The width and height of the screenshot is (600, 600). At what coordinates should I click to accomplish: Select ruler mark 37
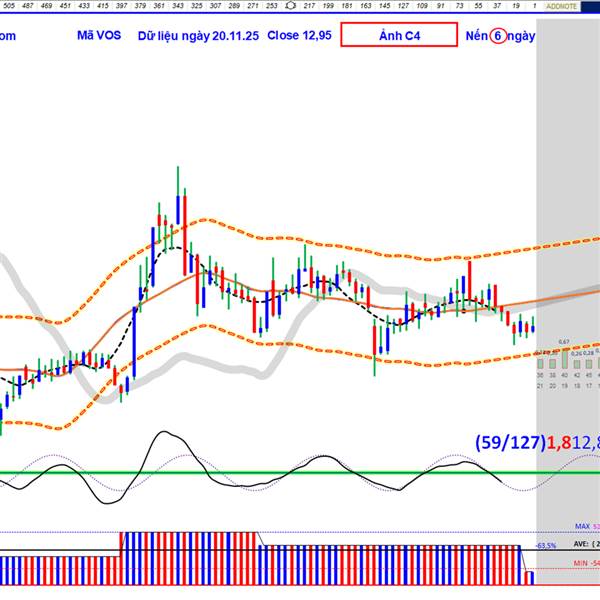497,6
